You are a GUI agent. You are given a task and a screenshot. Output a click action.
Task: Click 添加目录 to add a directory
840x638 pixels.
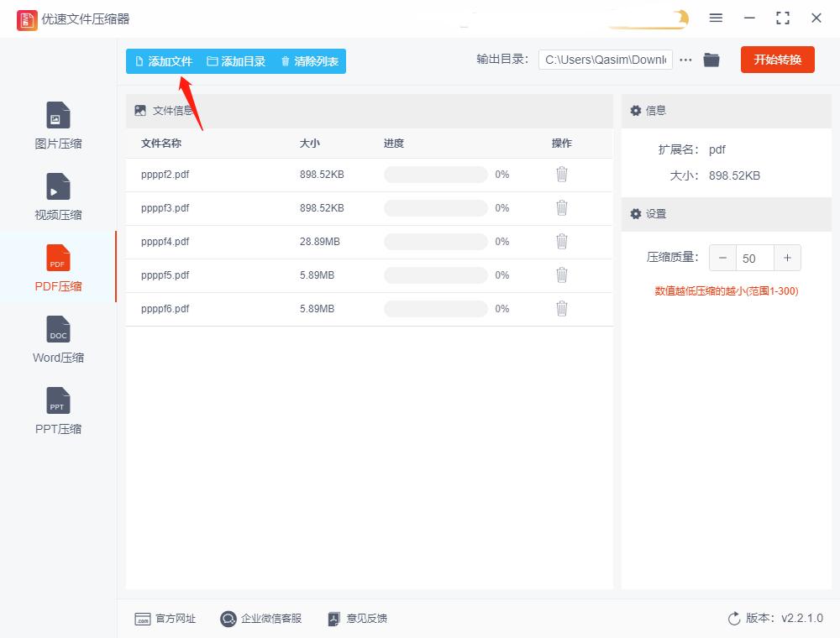pos(236,60)
